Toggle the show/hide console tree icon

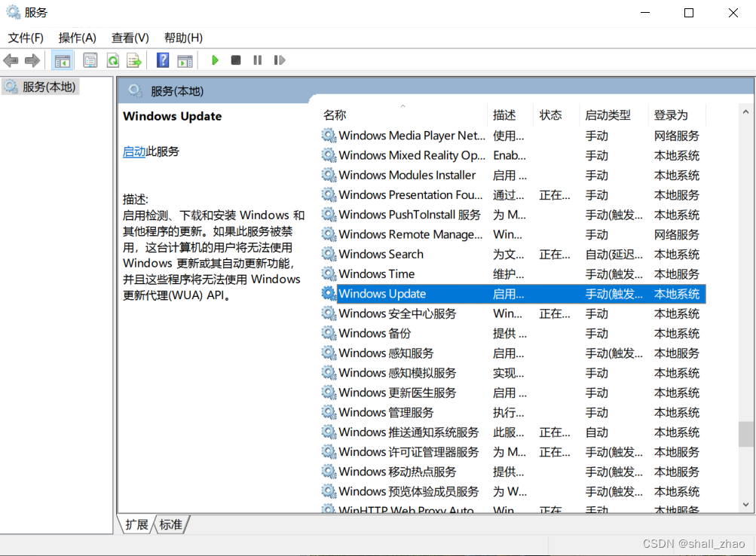[x=63, y=61]
